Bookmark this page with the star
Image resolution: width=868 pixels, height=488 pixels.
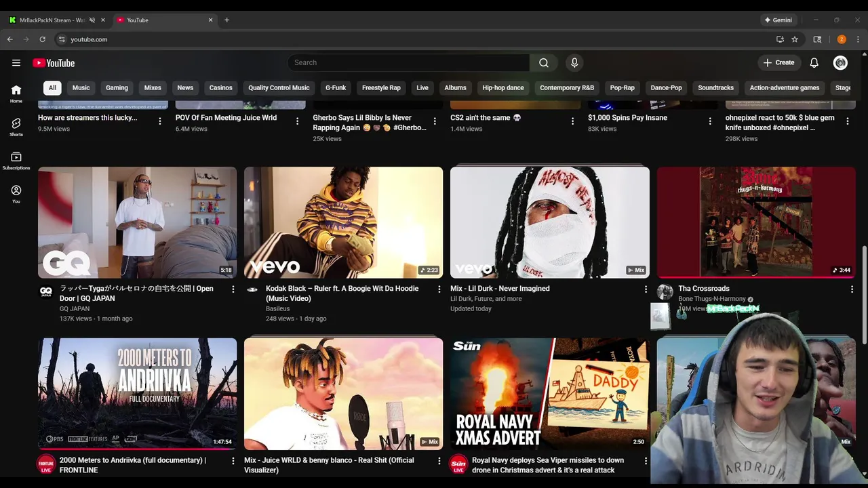pos(795,39)
